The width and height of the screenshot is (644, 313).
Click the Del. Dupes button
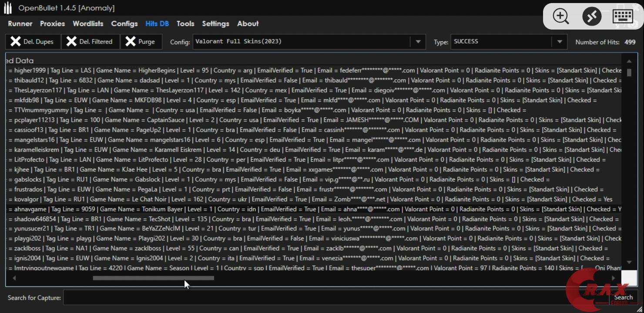click(33, 42)
